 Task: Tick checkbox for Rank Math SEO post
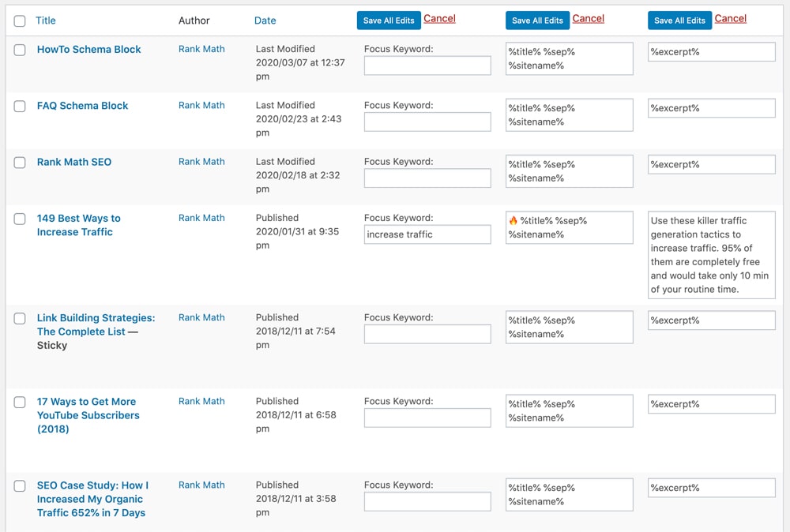pos(20,163)
